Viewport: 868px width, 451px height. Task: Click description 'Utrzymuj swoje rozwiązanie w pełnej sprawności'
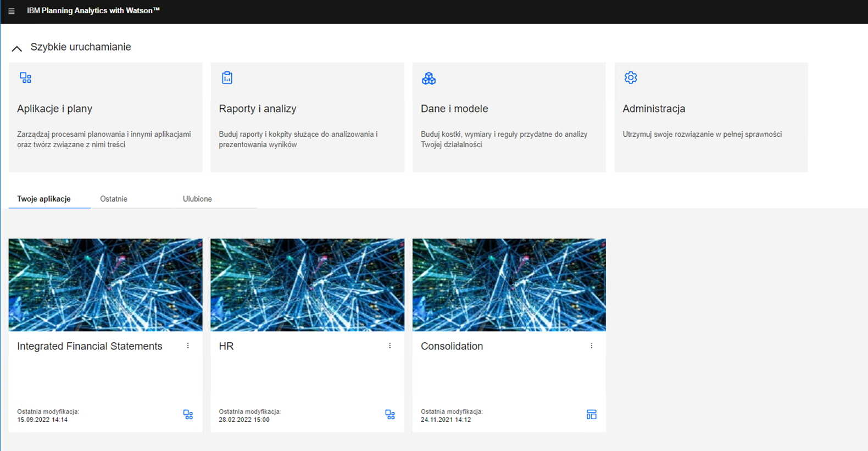(x=702, y=134)
